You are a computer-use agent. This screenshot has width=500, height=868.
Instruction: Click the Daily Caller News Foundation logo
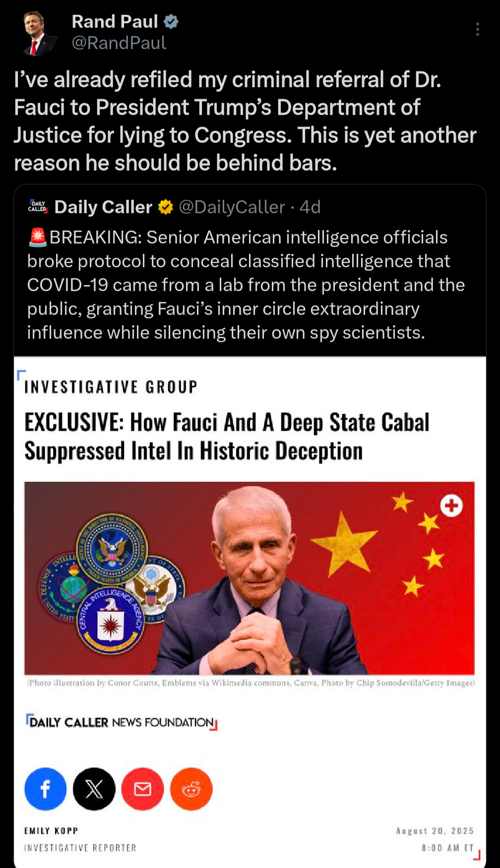[122, 722]
